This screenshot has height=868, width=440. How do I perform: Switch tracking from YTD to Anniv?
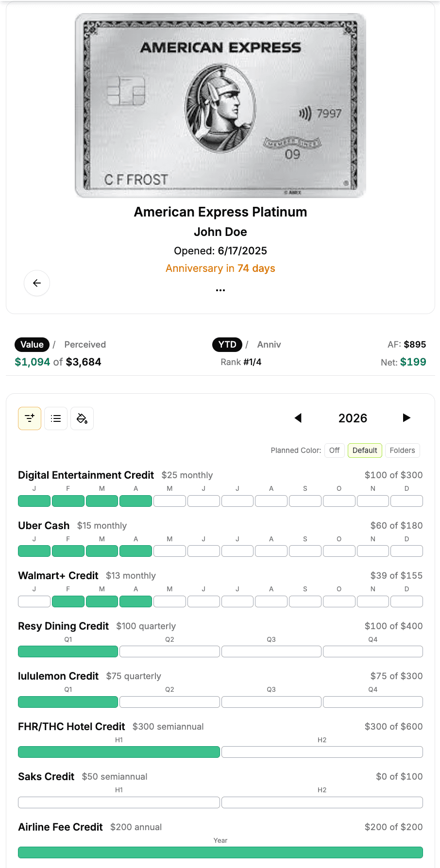tap(269, 344)
